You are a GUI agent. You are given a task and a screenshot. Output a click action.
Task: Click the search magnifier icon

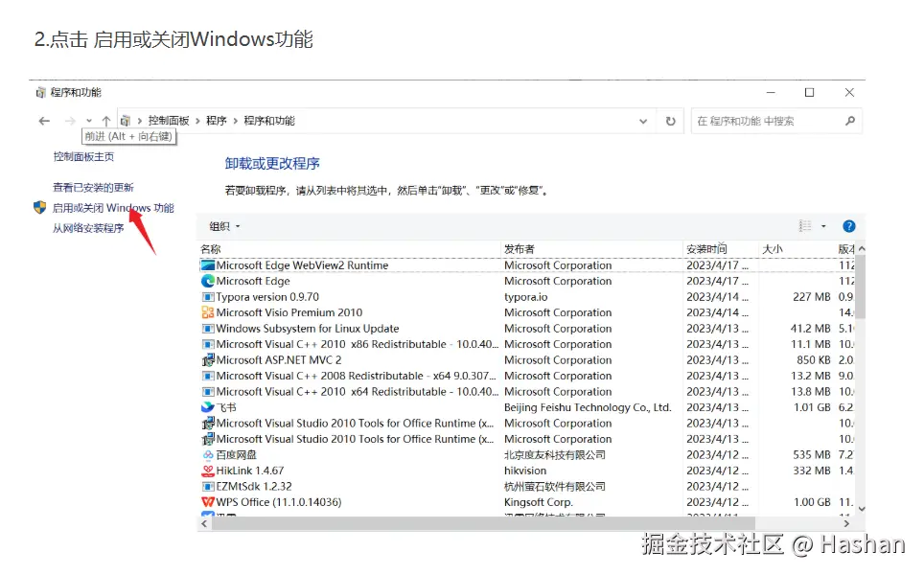click(850, 121)
